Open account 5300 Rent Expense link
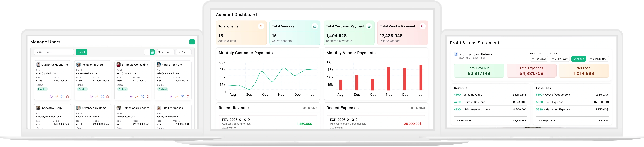The width and height of the screenshot is (644, 147). click(550, 102)
